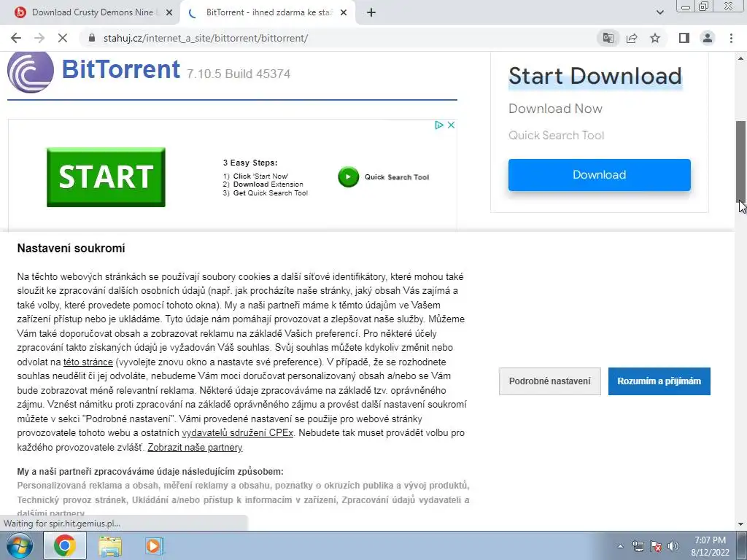
Task: Click the 7.10.5 Build 45374 version text
Action: tap(239, 74)
